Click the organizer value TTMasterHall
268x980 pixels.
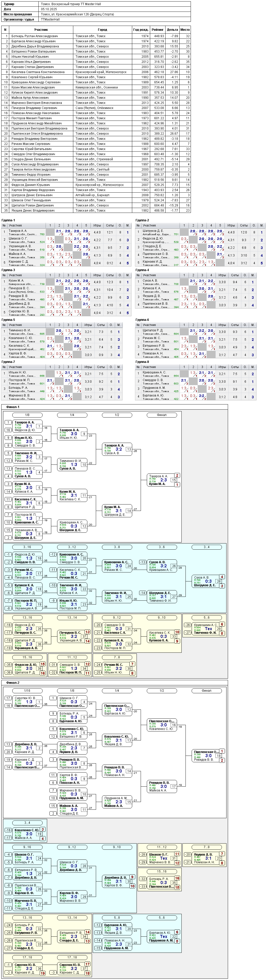(50, 19)
